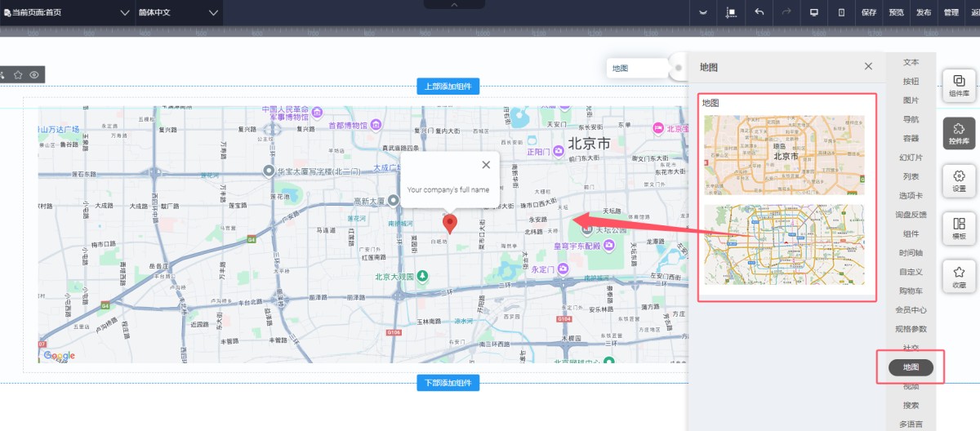Choose the first map style thumbnail
Image resolution: width=980 pixels, height=431 pixels.
(784, 154)
